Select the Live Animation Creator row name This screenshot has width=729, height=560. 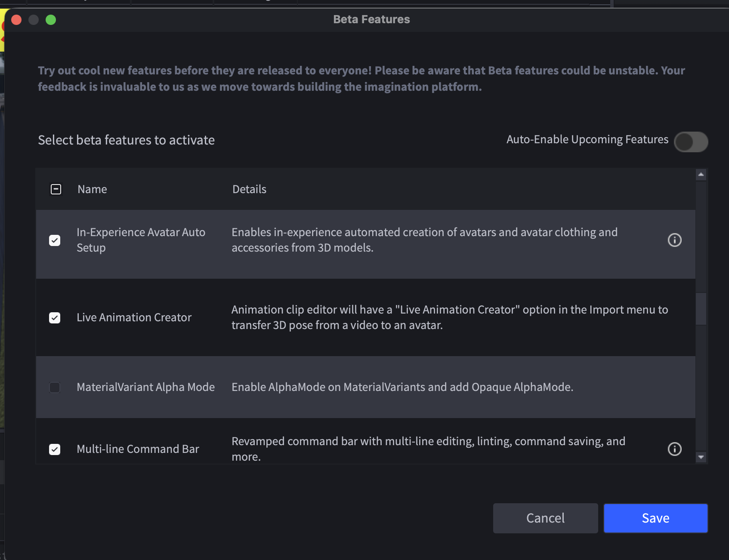134,317
